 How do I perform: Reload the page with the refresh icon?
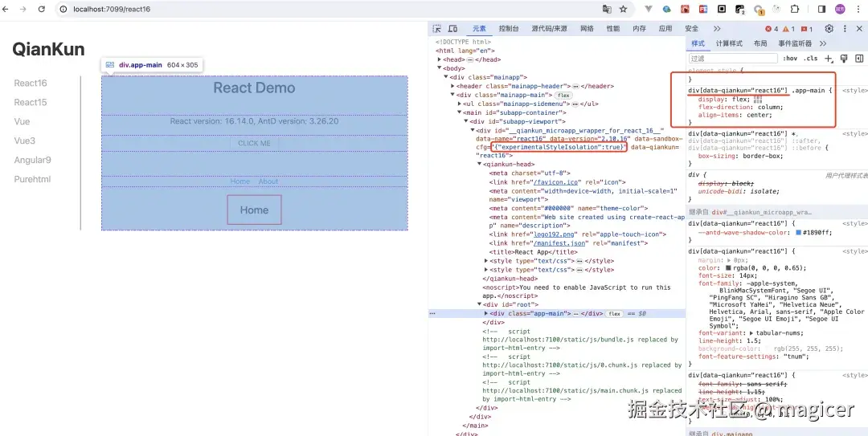click(x=42, y=9)
